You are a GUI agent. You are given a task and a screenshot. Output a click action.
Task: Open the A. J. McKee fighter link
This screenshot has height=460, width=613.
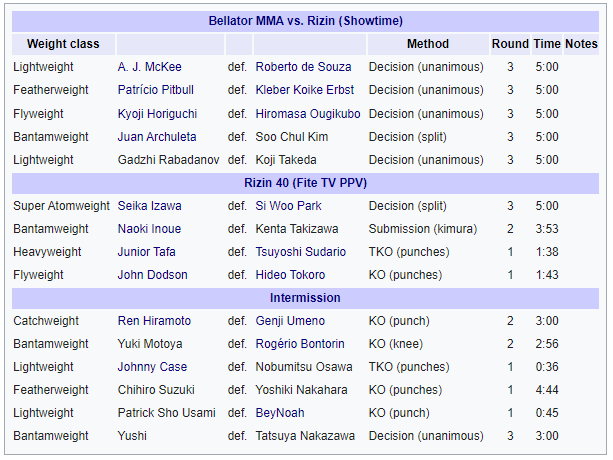click(x=150, y=67)
